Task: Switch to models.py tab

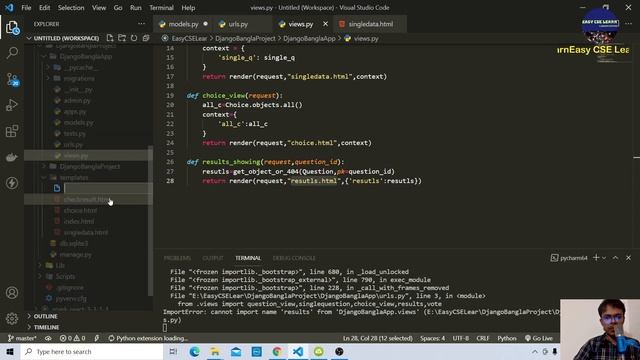Action: pyautogui.click(x=183, y=24)
